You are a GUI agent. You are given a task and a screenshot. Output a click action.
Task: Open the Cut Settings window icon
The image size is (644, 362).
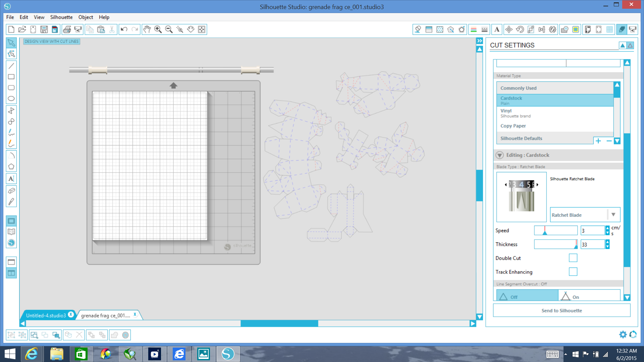point(622,29)
